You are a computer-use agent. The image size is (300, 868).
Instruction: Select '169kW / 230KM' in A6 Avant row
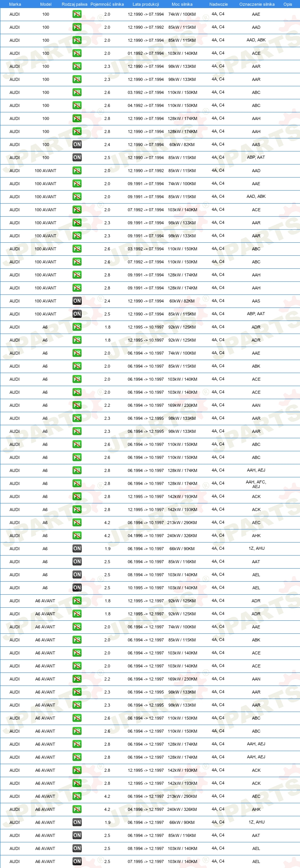pos(182,679)
